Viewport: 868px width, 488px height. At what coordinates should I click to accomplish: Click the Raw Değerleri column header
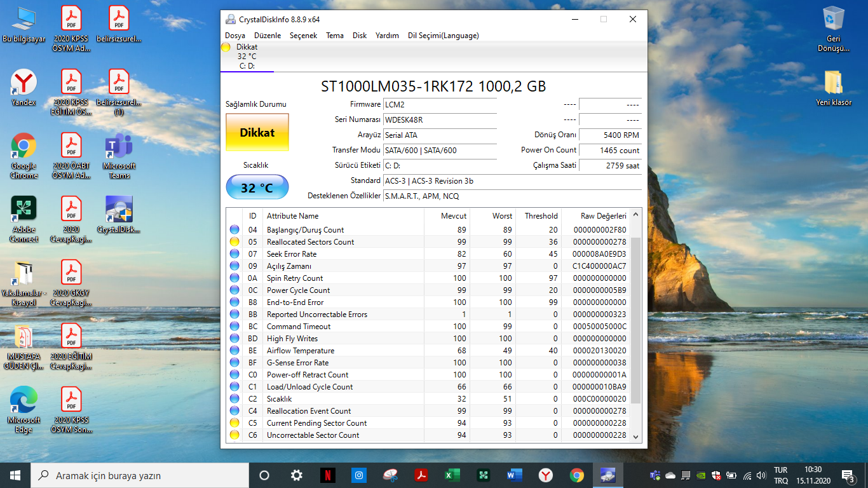[x=595, y=216]
